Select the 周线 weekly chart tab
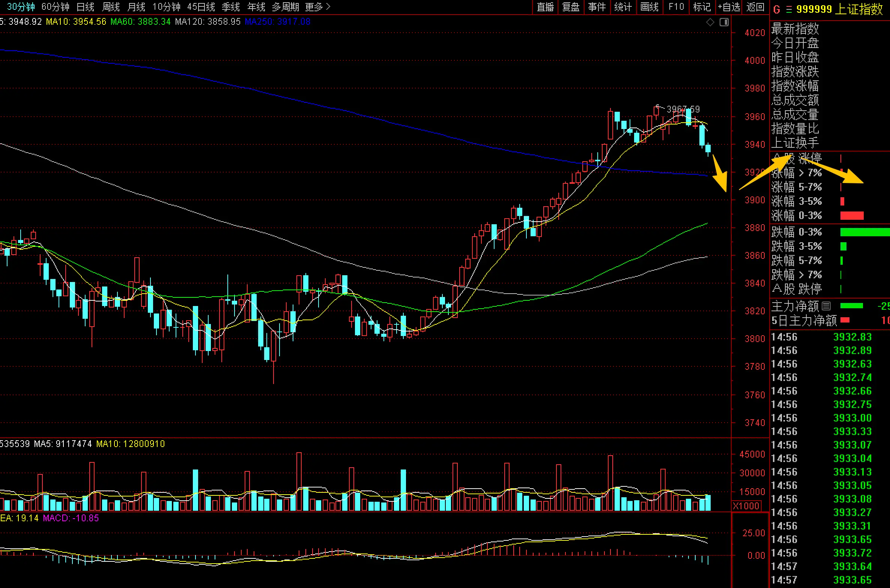This screenshot has height=588, width=890. 111,7
